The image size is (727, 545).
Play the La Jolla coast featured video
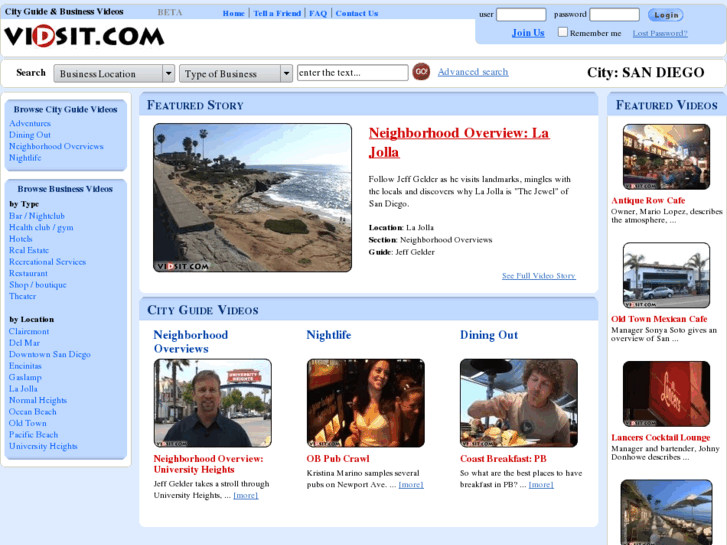[x=252, y=198]
